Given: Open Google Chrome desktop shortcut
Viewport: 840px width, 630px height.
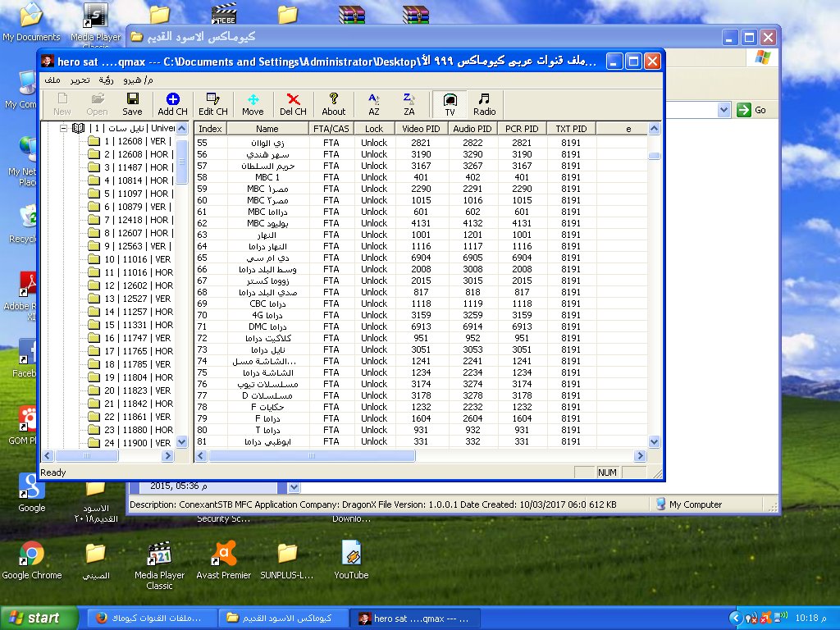Looking at the screenshot, I should tap(32, 561).
